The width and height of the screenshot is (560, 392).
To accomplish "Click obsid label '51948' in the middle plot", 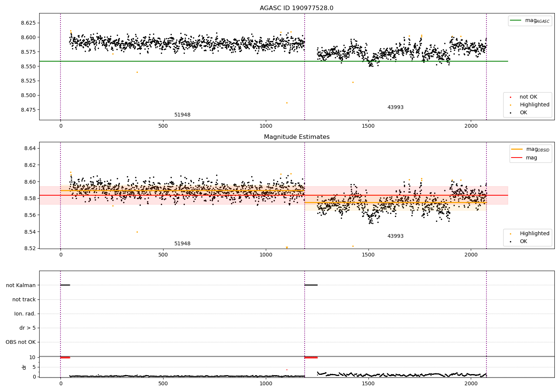I will (182, 244).
